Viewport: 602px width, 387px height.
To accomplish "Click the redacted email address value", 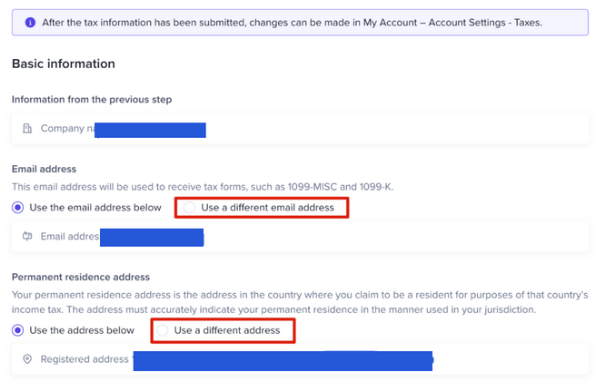I will point(152,238).
